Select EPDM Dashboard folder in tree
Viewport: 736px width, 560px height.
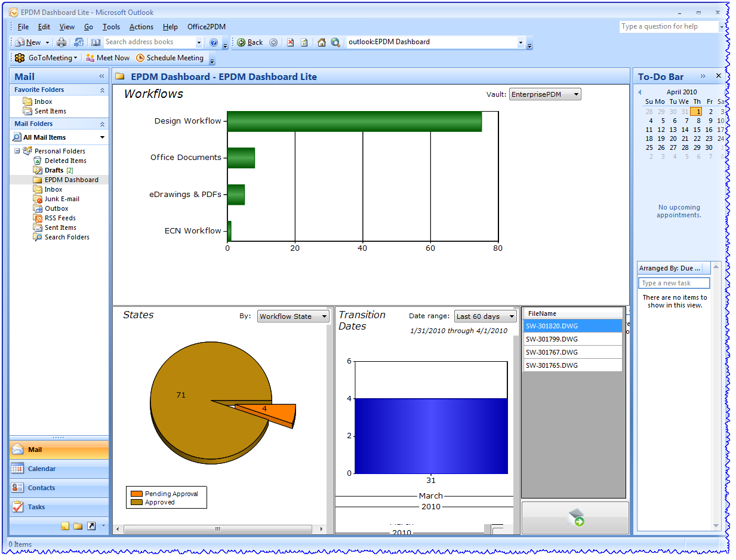point(72,180)
